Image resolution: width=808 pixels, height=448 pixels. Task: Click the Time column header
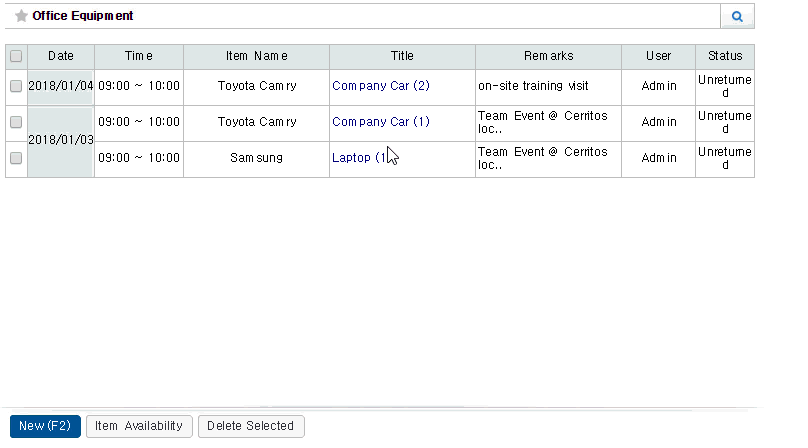[x=139, y=56]
